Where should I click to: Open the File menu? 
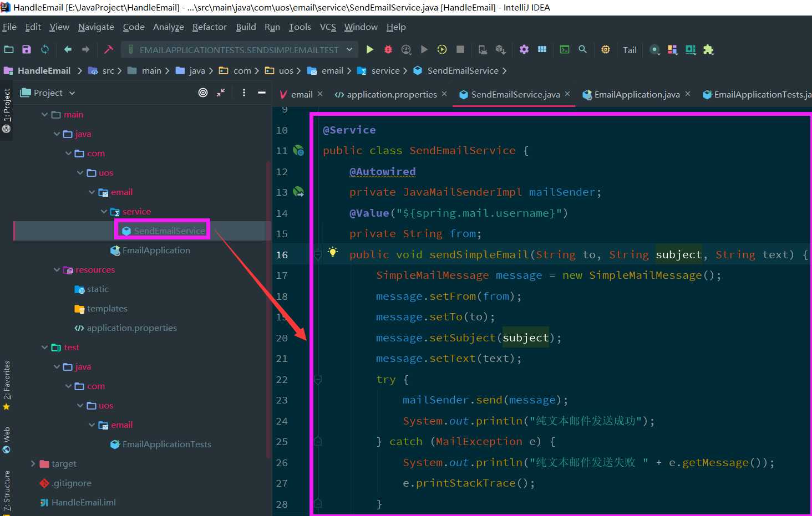coord(9,27)
